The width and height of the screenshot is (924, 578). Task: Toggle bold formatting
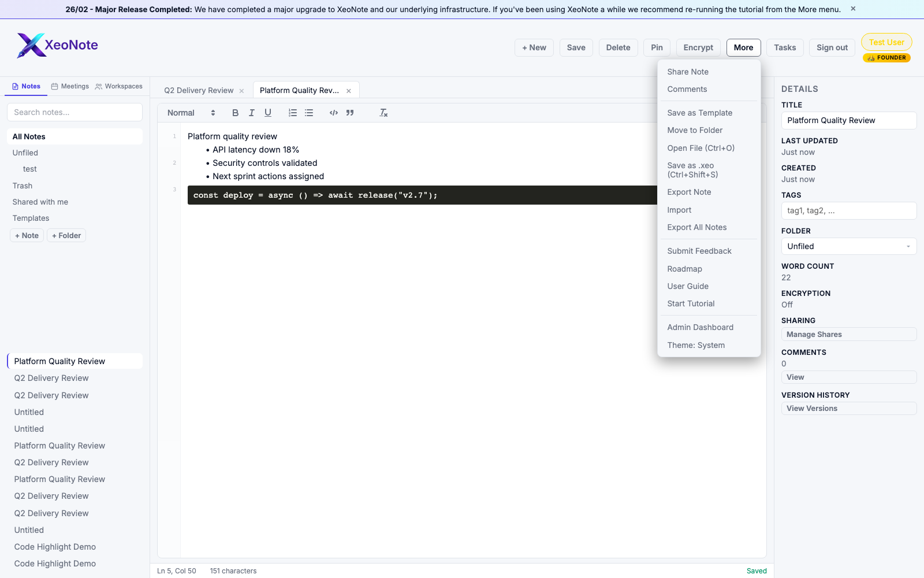pos(235,113)
